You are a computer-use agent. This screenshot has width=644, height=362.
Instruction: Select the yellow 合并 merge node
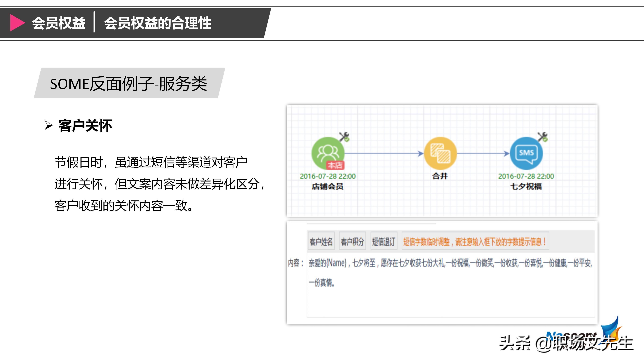coord(440,153)
